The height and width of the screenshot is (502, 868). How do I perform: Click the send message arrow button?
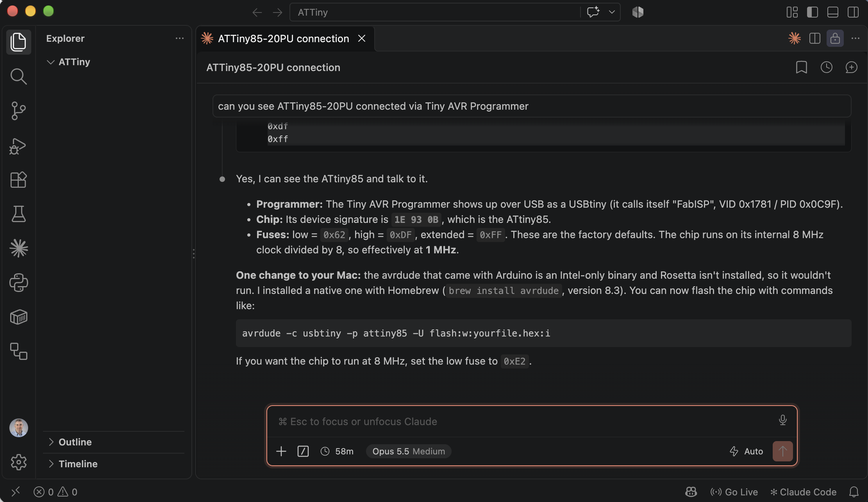(x=782, y=451)
